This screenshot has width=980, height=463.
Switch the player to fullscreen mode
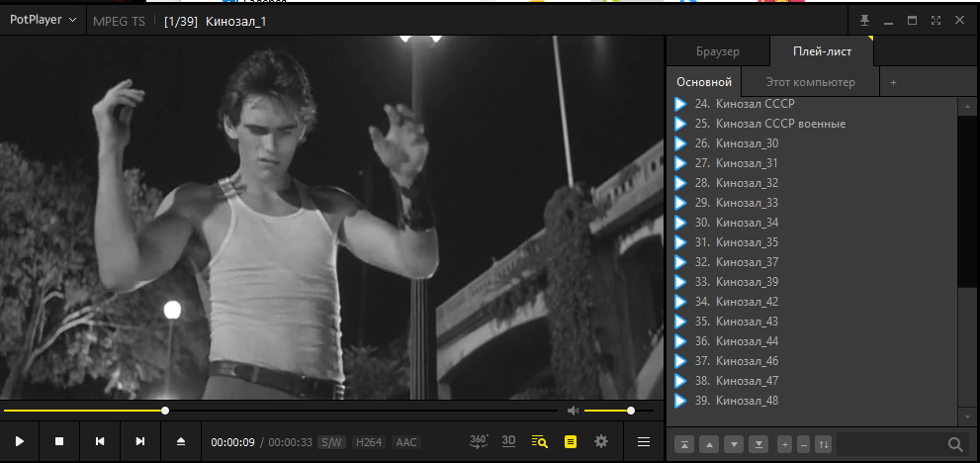(935, 21)
